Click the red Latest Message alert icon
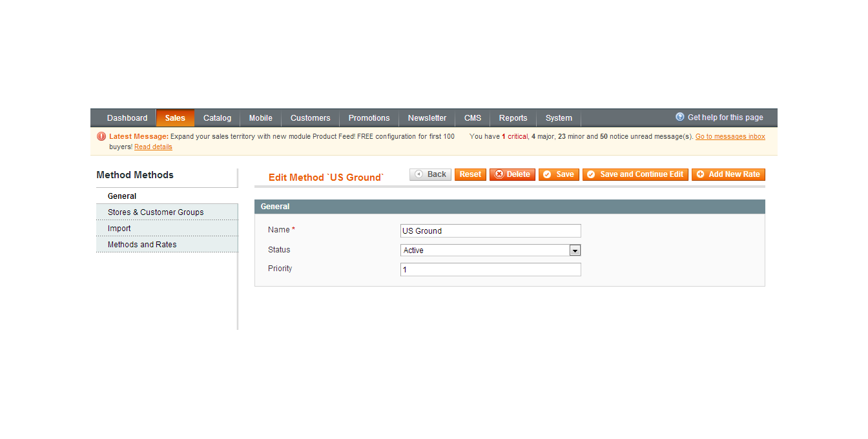Viewport: 868px width, 439px height. click(x=101, y=136)
